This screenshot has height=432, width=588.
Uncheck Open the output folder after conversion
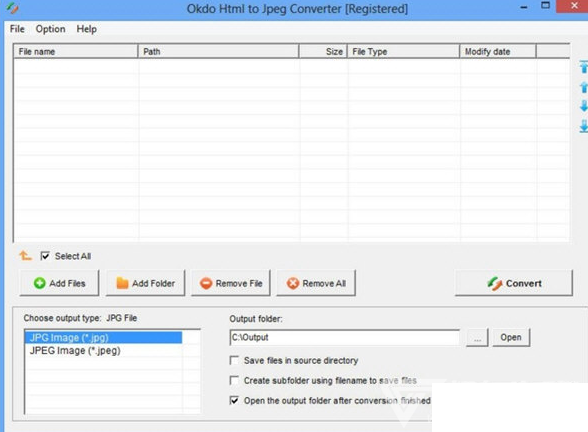(234, 400)
